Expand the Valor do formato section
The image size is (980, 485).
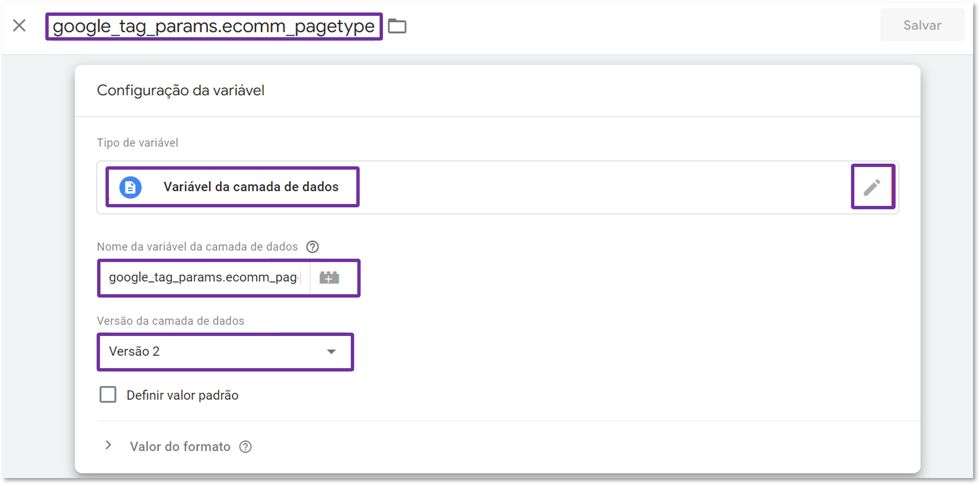pos(109,445)
